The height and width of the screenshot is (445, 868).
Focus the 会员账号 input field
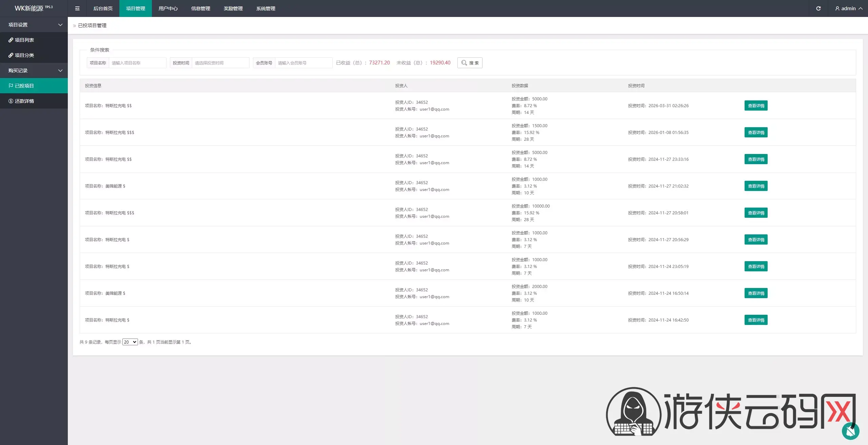point(303,63)
